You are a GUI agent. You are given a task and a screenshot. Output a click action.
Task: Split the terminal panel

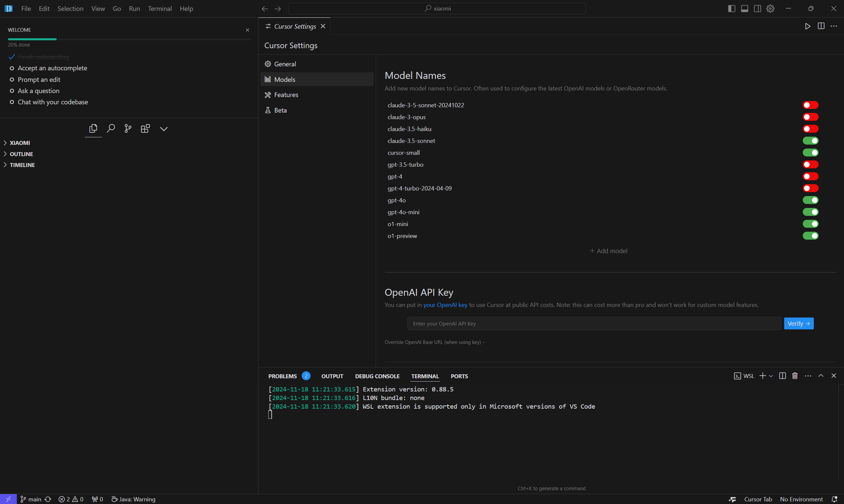782,376
